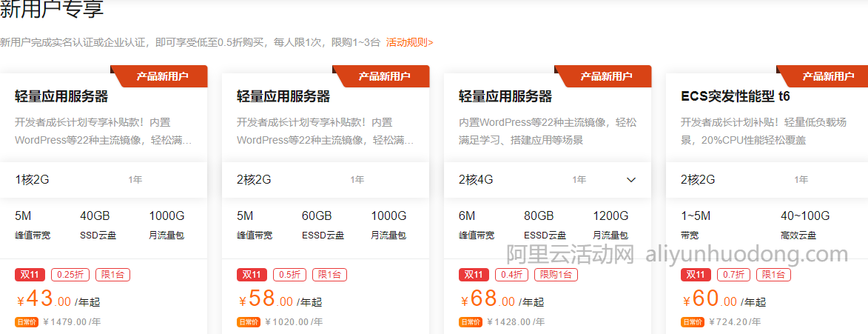This screenshot has height=334, width=868.
Task: Click the 0.7折 discount tag
Action: 734,274
